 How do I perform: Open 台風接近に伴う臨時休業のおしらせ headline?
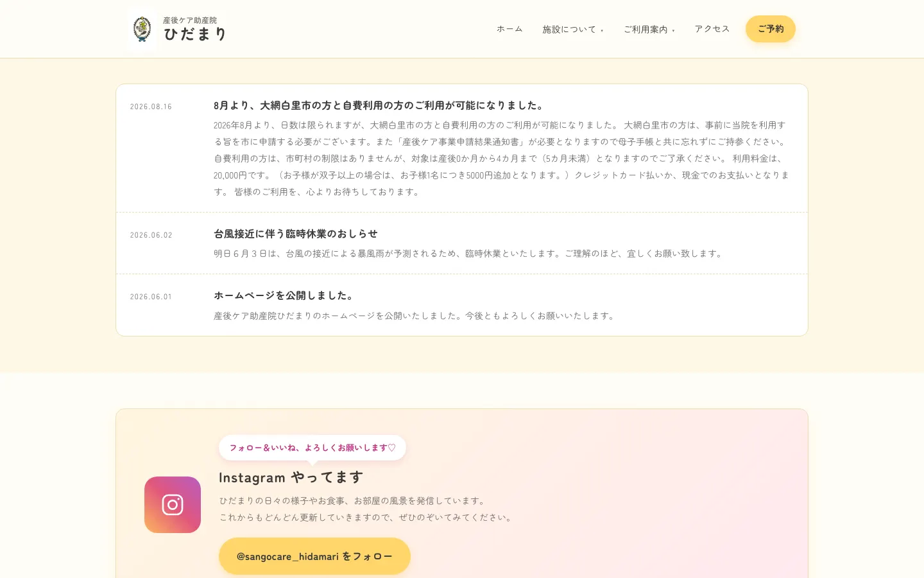click(296, 234)
